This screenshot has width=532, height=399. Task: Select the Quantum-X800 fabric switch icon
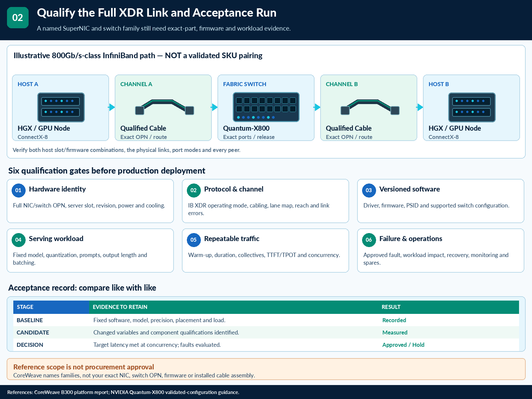pos(266,107)
